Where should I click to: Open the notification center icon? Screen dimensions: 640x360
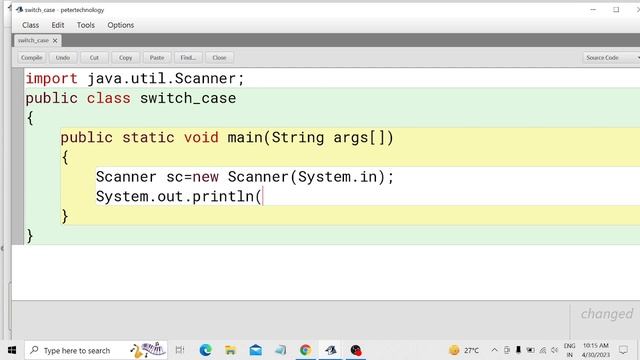coord(623,350)
